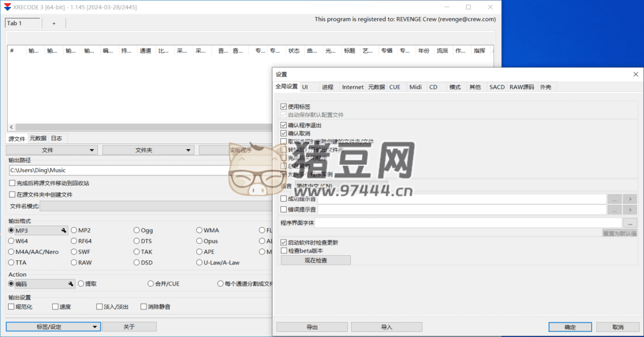Select the Ogg output format

tap(136, 231)
